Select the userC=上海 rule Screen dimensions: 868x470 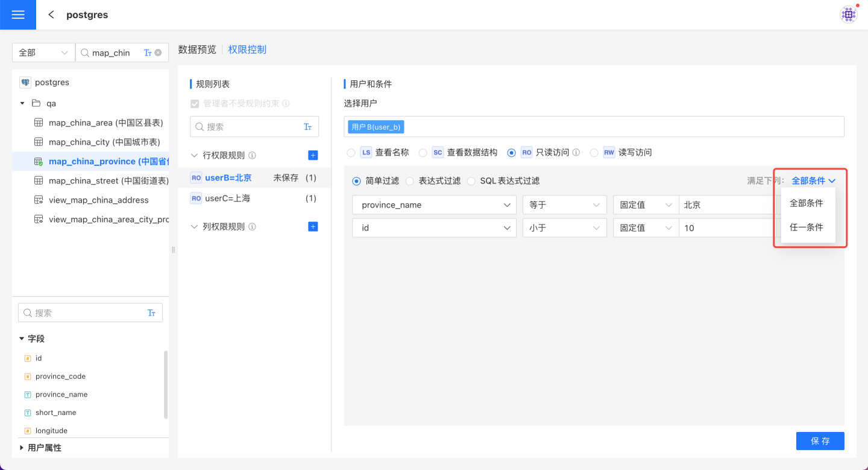(x=228, y=198)
